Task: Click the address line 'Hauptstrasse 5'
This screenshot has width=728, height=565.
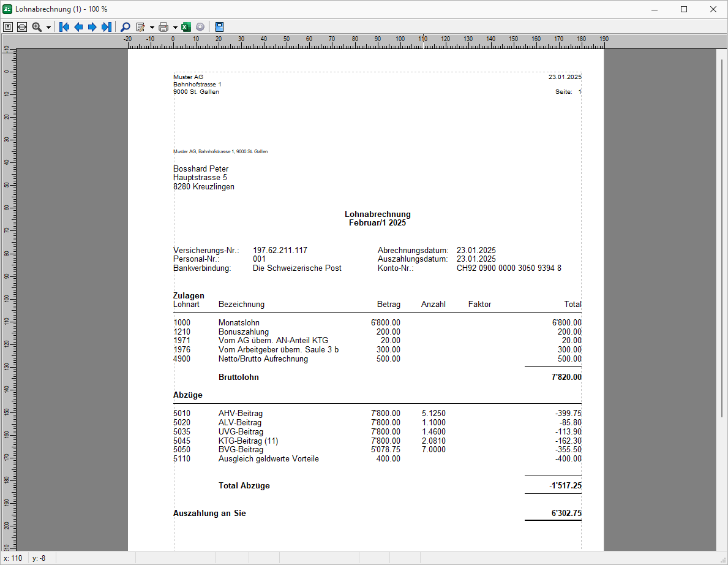Action: pyautogui.click(x=200, y=178)
